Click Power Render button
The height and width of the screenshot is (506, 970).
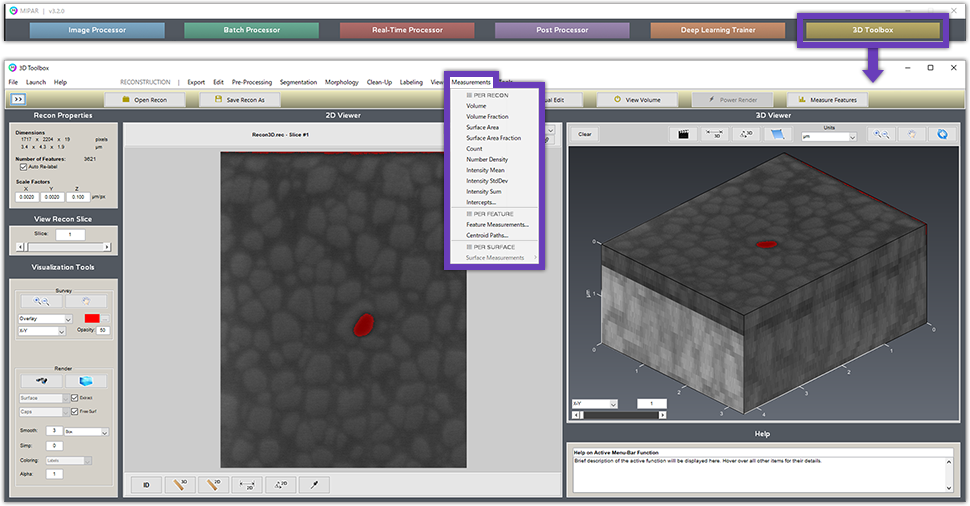[732, 100]
